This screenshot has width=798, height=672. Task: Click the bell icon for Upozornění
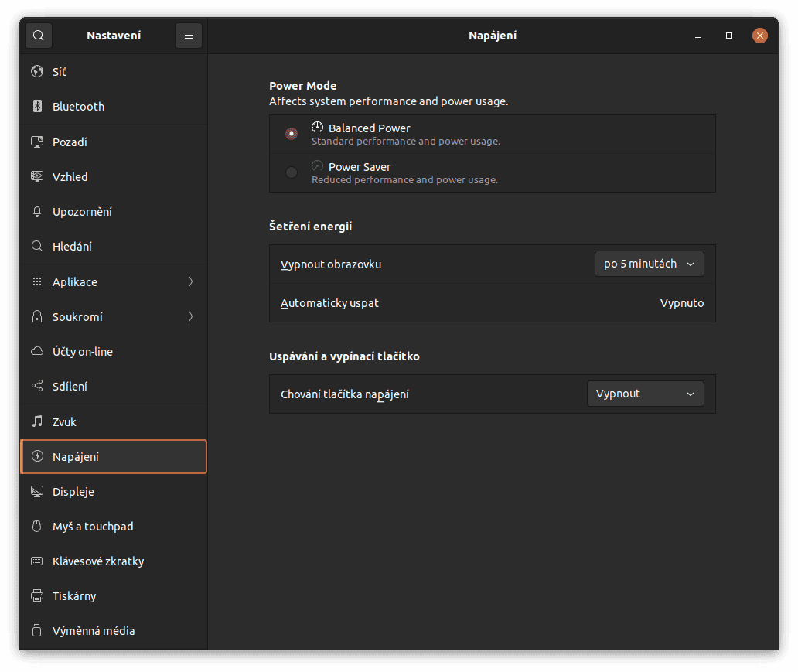36,212
